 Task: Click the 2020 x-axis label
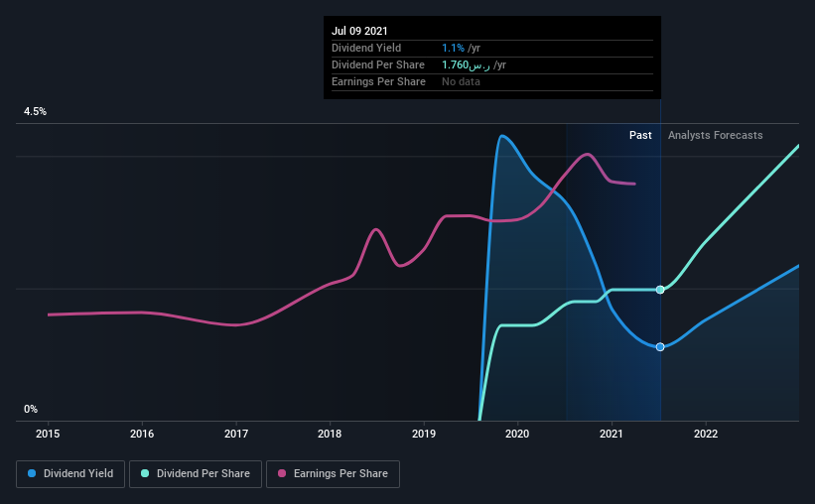(x=518, y=434)
